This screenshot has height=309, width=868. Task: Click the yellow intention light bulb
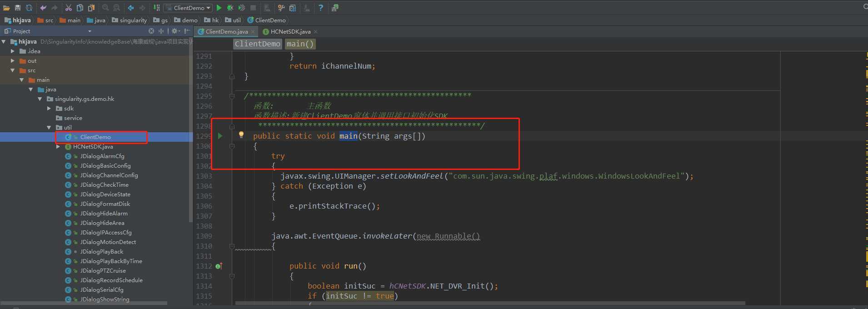tap(241, 135)
